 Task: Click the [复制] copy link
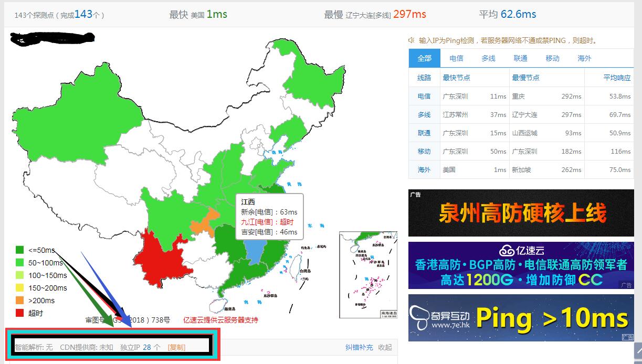(176, 347)
